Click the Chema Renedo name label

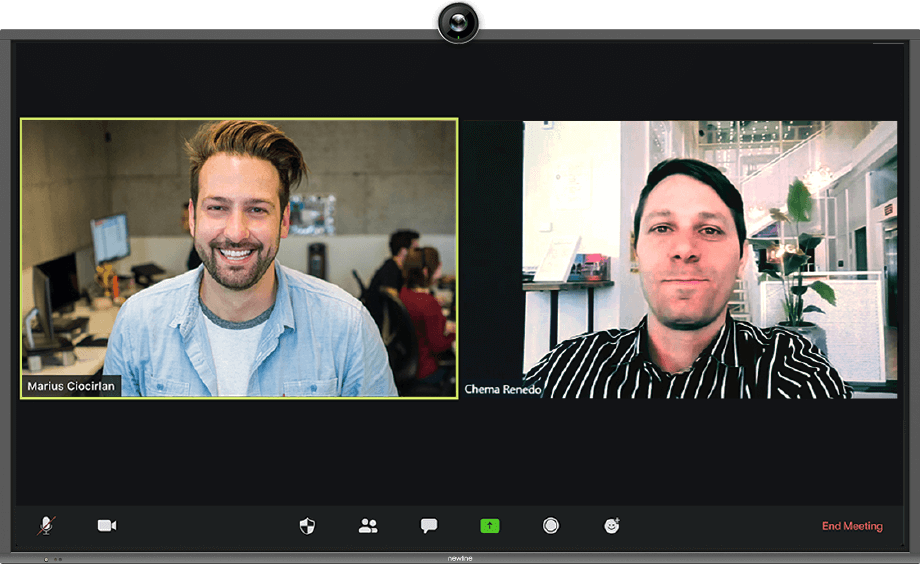503,389
